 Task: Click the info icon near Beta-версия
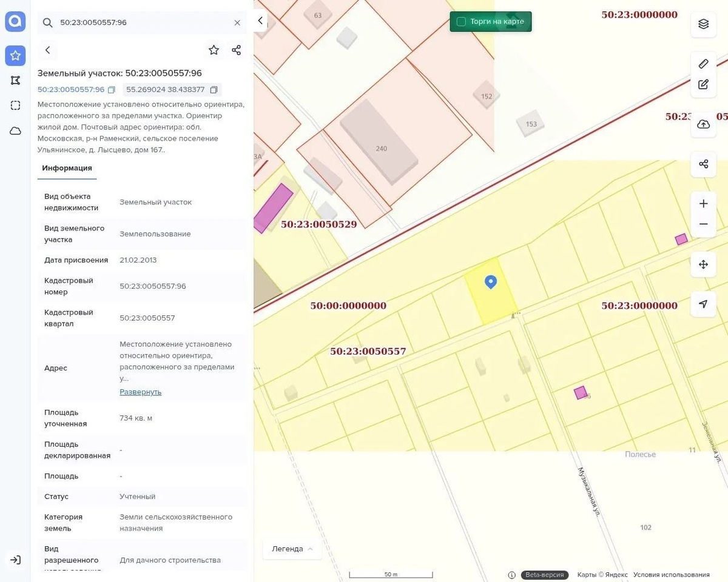511,575
